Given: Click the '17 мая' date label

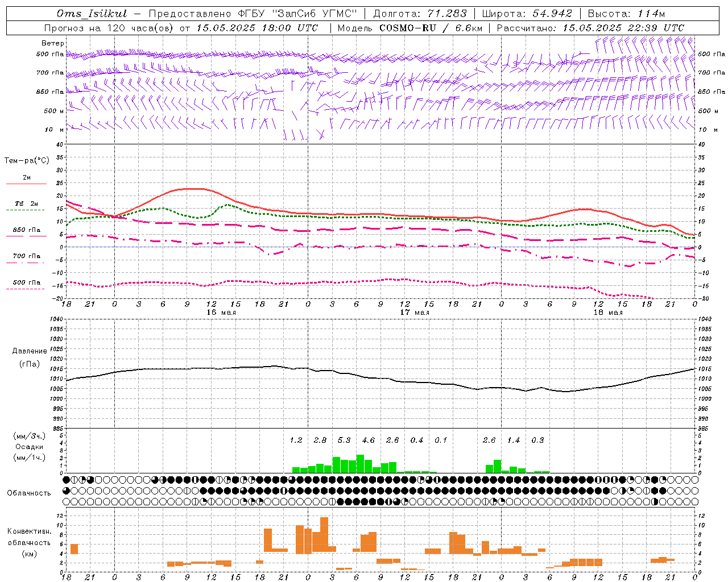Looking at the screenshot, I should 415,313.
